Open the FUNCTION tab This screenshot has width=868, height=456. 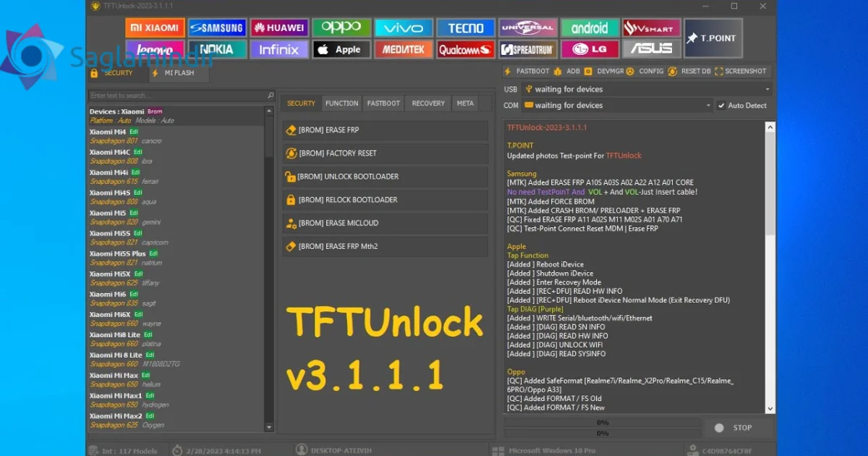tap(341, 104)
